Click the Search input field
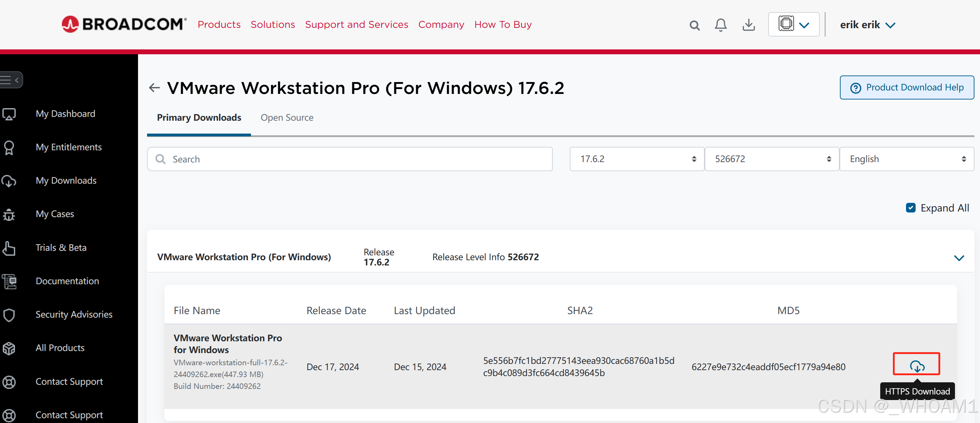This screenshot has height=423, width=980. click(x=350, y=159)
